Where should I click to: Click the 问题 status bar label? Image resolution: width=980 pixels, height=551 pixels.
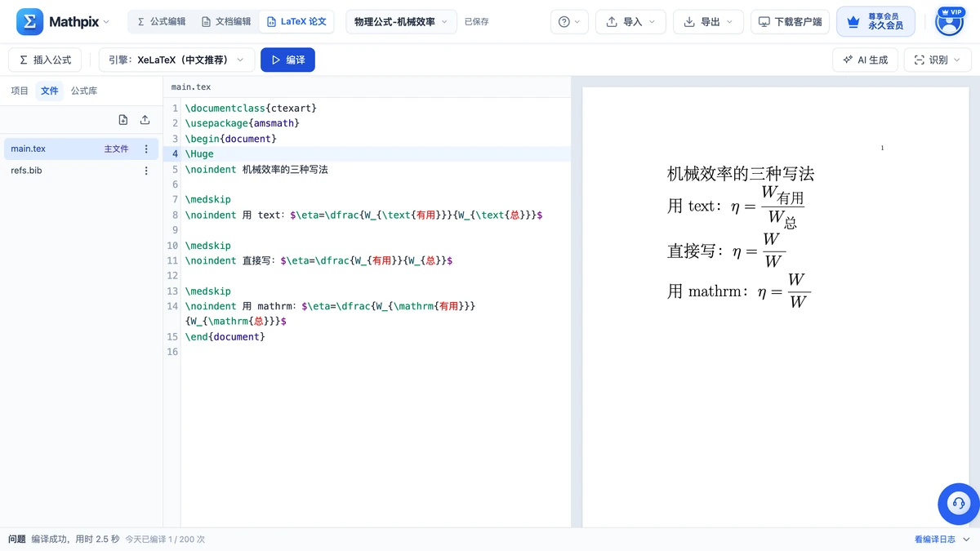coord(17,540)
